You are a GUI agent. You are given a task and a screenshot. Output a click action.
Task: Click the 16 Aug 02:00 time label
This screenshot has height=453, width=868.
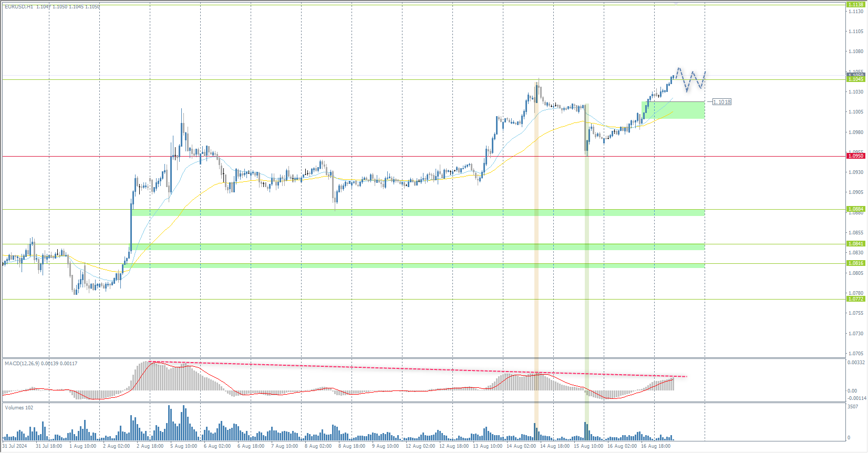[x=622, y=446]
